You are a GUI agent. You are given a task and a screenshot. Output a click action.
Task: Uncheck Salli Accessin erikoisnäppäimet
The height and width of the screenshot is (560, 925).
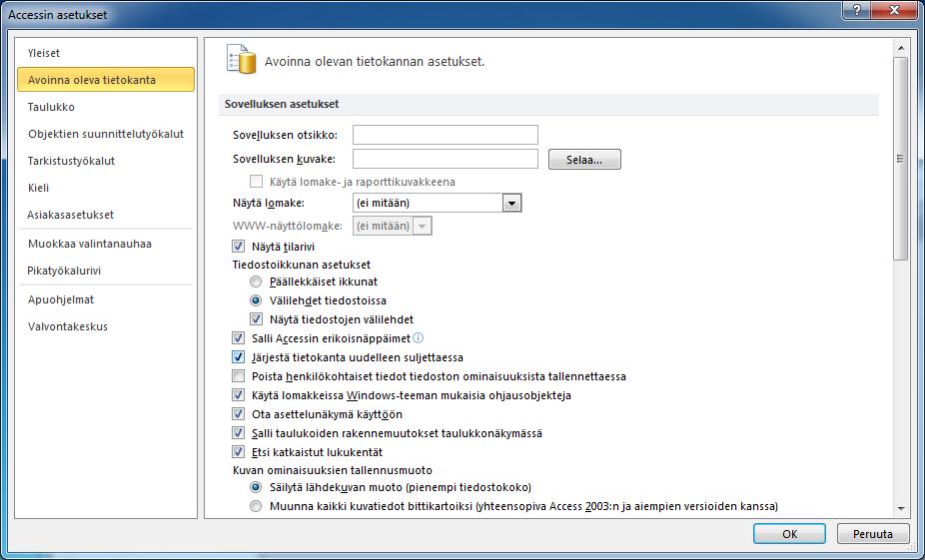point(239,338)
